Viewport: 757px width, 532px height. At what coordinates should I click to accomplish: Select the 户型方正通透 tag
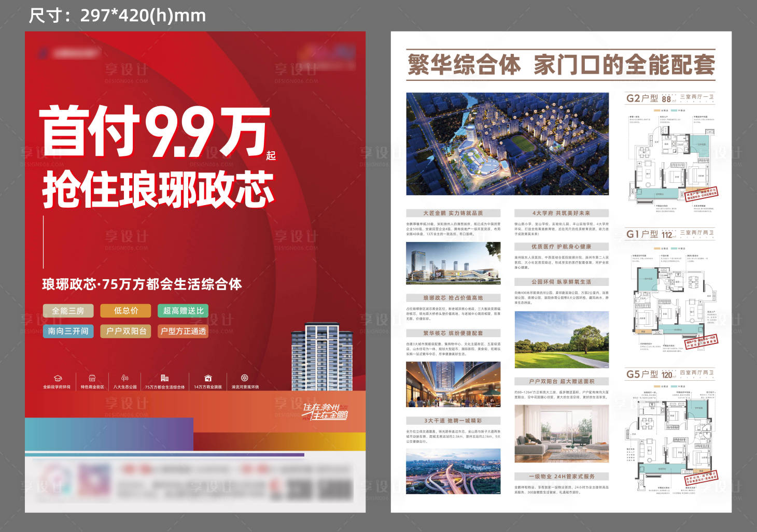pos(183,331)
